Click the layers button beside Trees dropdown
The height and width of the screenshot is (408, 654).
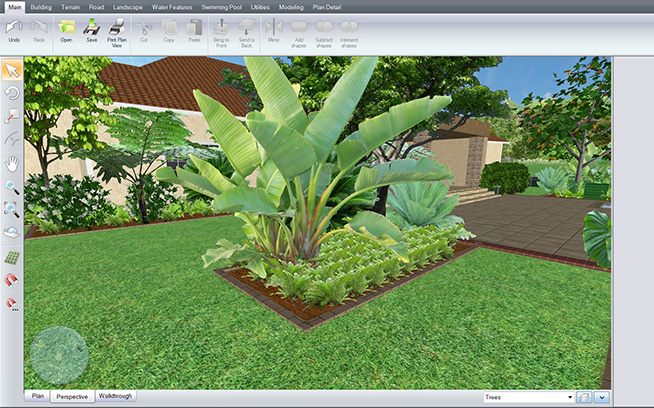584,397
